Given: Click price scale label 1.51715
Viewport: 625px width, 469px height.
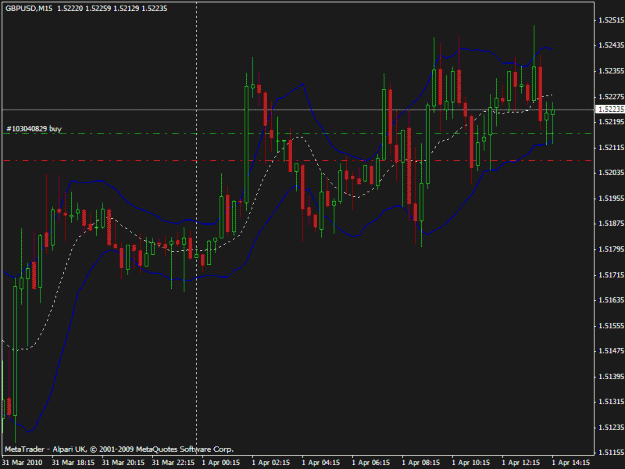Looking at the screenshot, I should coord(611,275).
